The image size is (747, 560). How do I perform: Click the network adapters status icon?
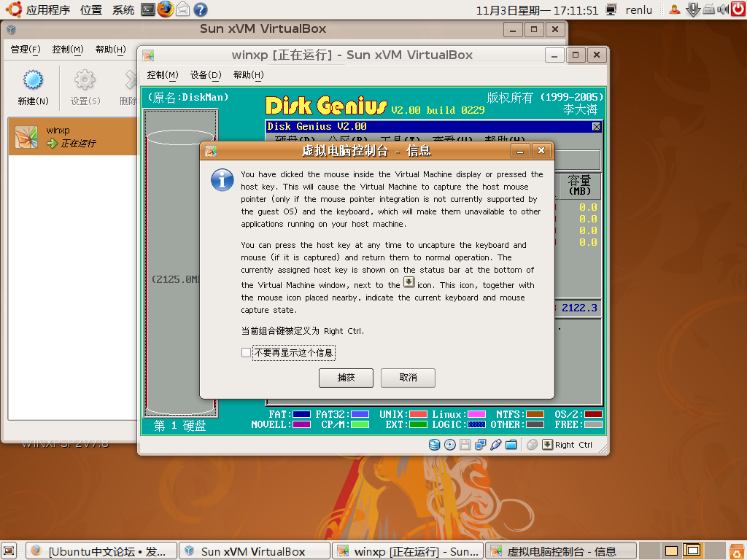tap(480, 445)
